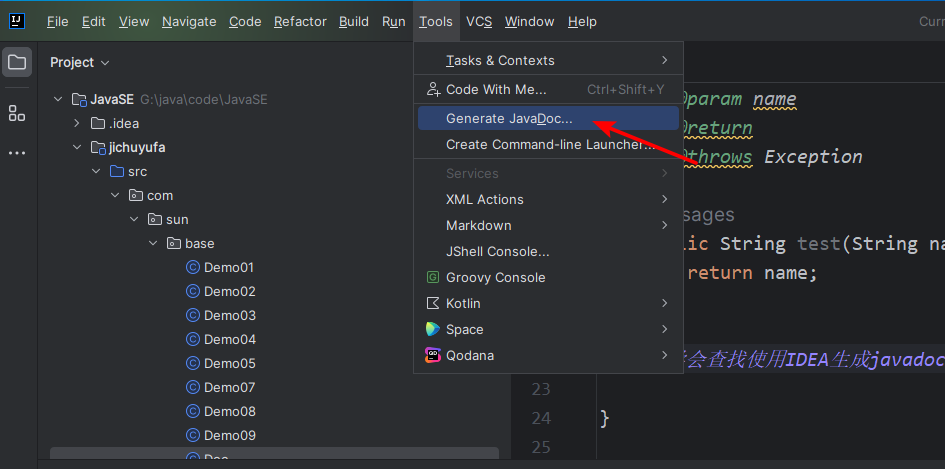Click the return name; code line
Screen dimensions: 945x469
pos(752,273)
